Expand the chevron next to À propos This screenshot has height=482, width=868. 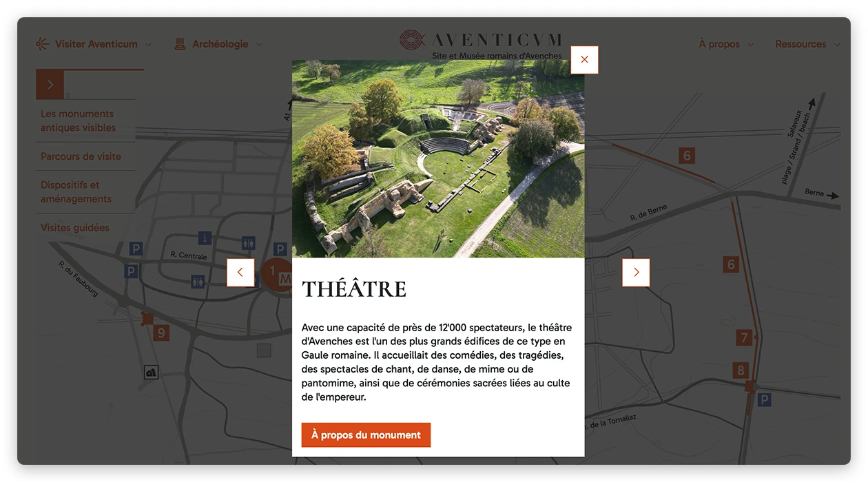pyautogui.click(x=751, y=45)
